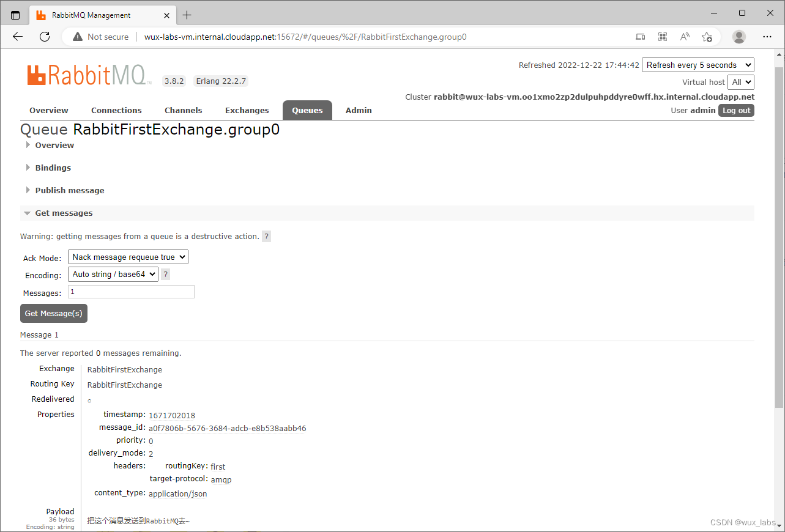Click the Not secure warning icon
Image resolution: width=785 pixels, height=532 pixels.
point(78,37)
